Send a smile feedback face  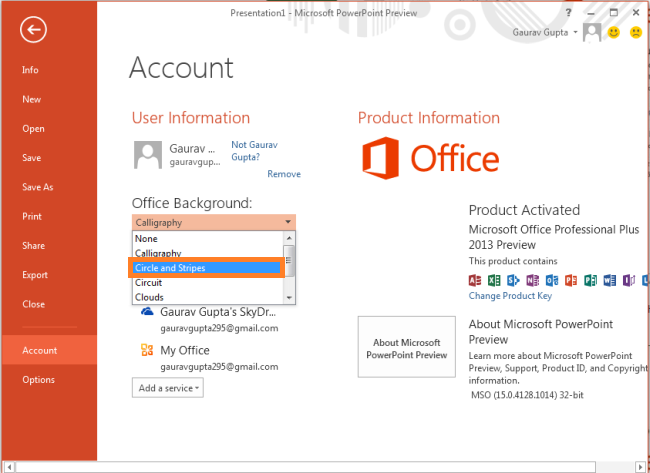click(614, 32)
